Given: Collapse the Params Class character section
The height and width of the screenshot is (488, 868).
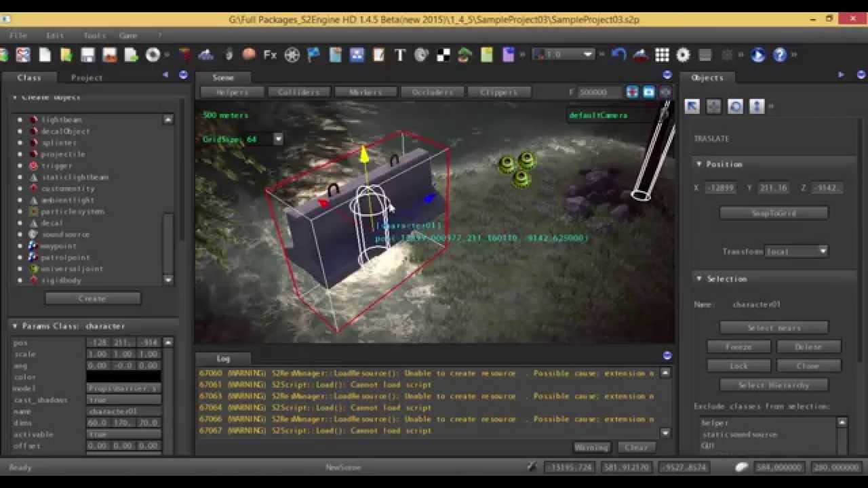Looking at the screenshot, I should click(15, 326).
